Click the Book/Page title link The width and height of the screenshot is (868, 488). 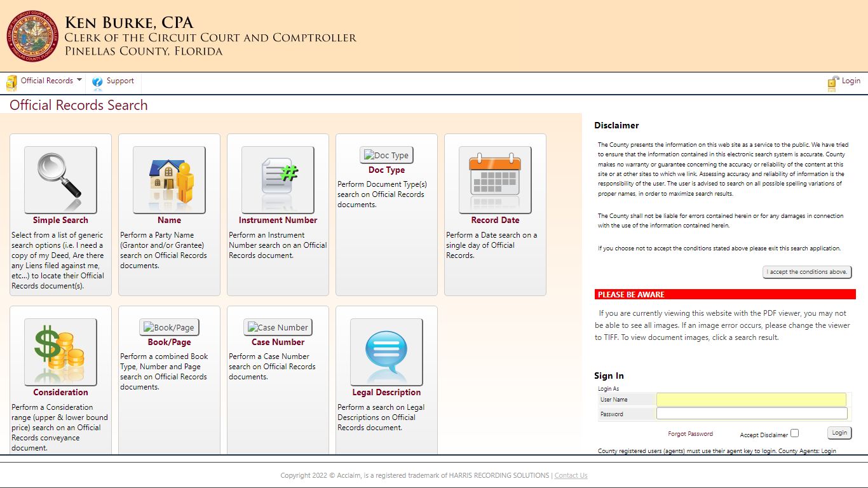coord(169,342)
